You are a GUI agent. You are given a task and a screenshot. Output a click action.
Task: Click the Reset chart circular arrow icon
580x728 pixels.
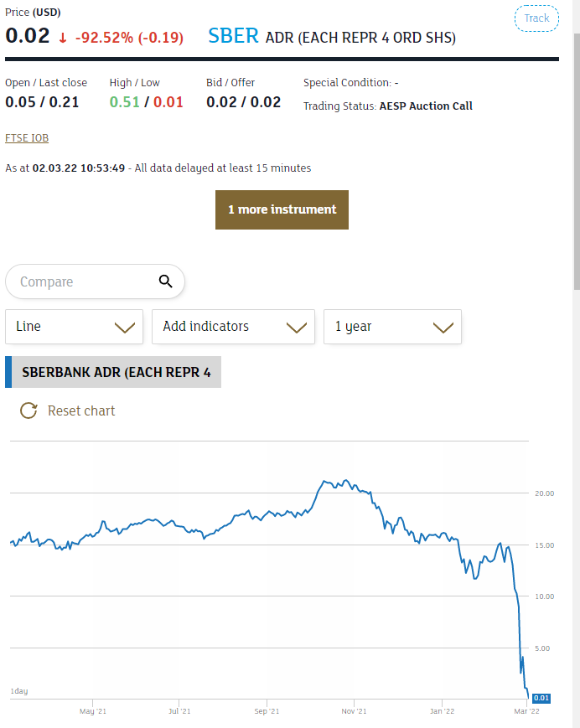pyautogui.click(x=28, y=410)
